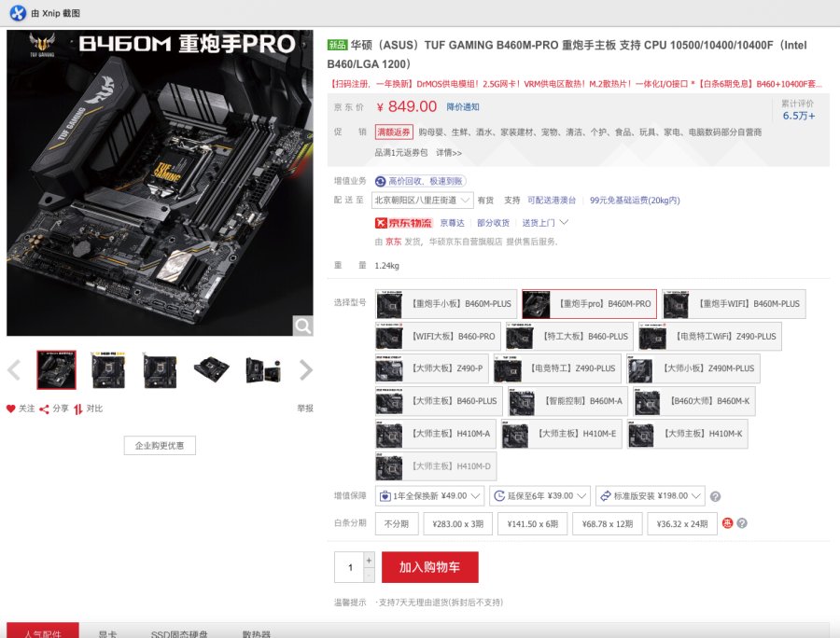The width and height of the screenshot is (840, 638).
Task: Select the second product thumbnail
Action: 108,370
